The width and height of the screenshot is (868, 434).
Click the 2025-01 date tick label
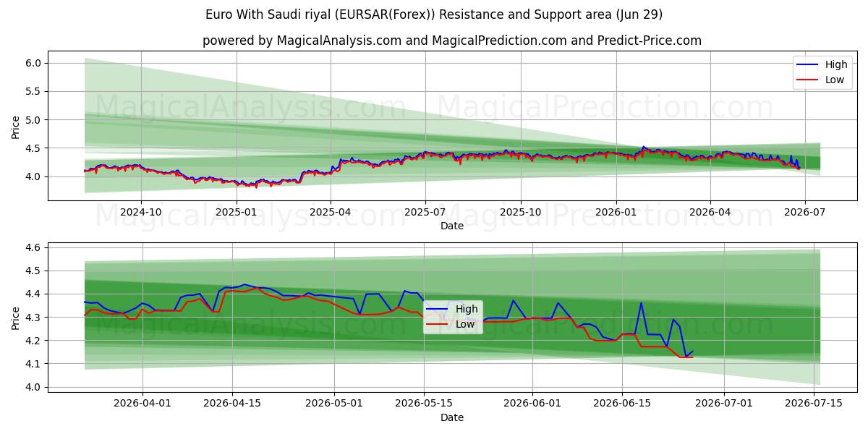click(x=236, y=212)
